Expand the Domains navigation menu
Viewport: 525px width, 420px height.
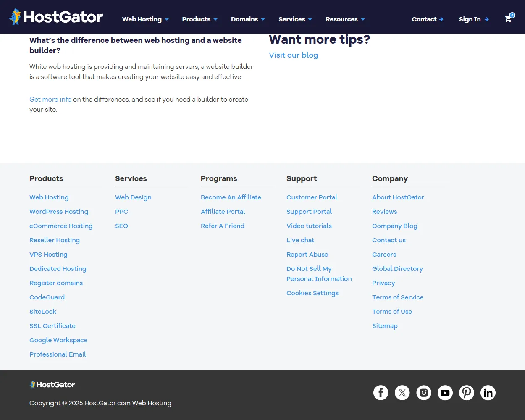click(x=248, y=19)
